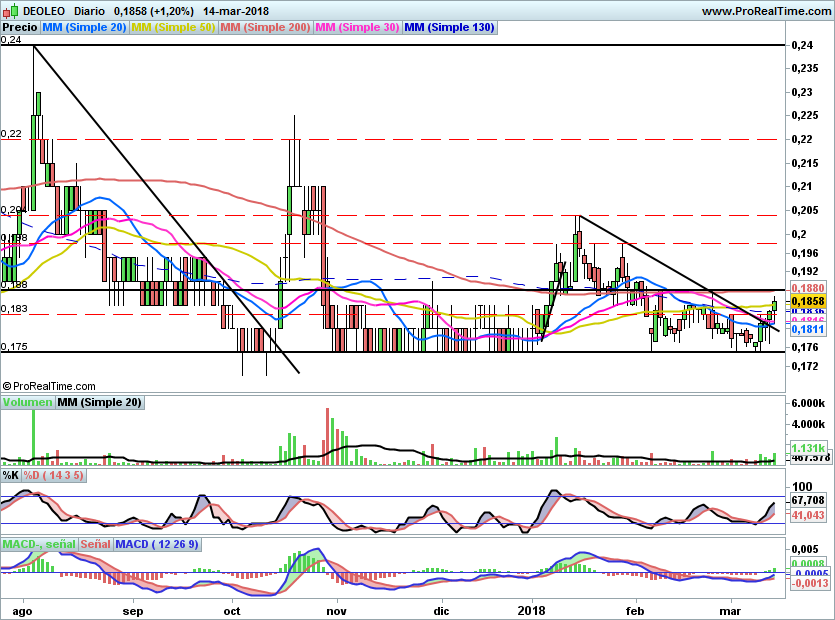
Task: Select the %D (14 3 5) label
Action: pyautogui.click(x=53, y=475)
